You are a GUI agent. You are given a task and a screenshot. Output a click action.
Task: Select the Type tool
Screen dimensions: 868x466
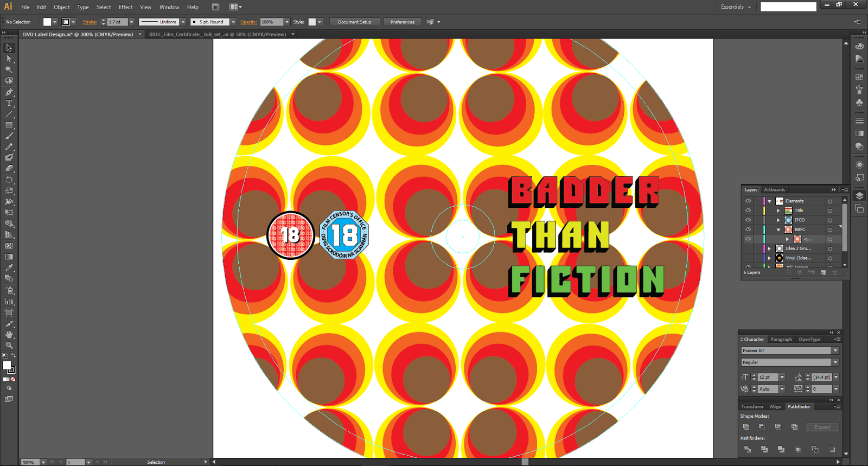pyautogui.click(x=9, y=103)
